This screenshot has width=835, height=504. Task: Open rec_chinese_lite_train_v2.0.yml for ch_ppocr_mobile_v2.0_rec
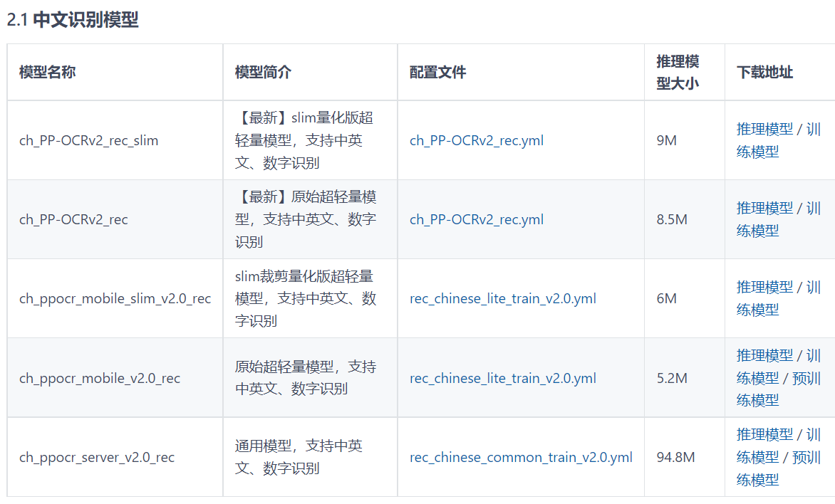[x=502, y=378]
